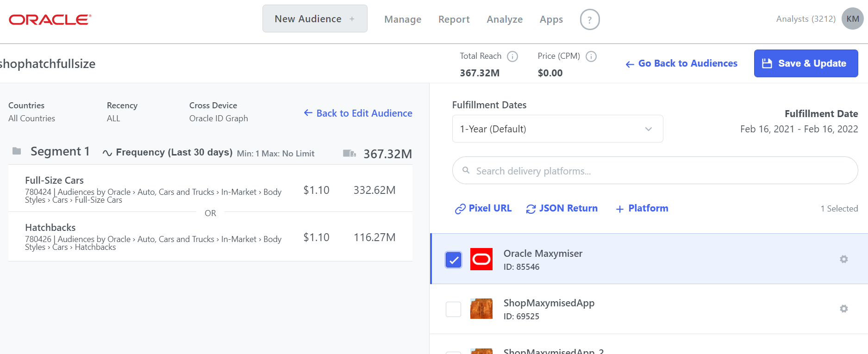The image size is (868, 354).
Task: Click the Segment 1 folder icon
Action: (17, 151)
